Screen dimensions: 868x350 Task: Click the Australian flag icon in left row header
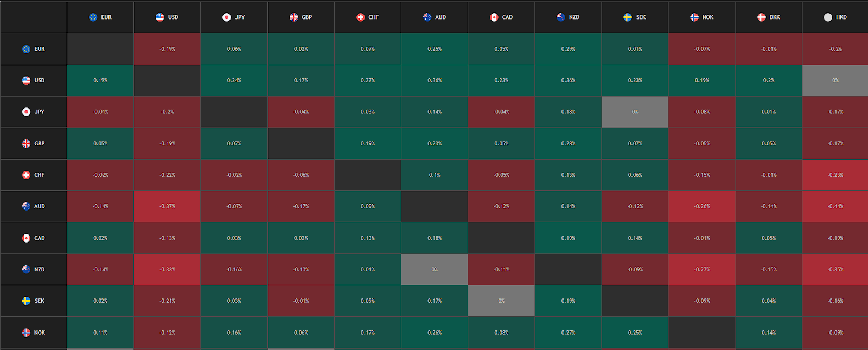[x=26, y=206]
